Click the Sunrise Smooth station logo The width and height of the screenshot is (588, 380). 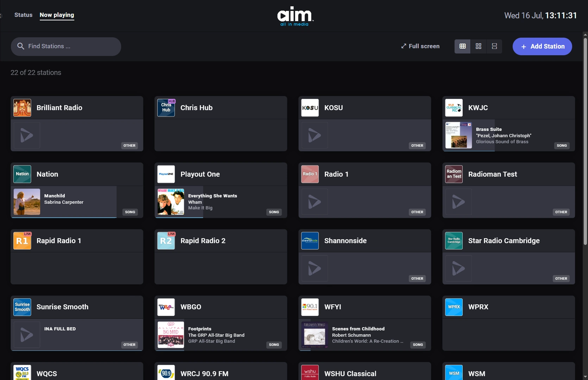(x=22, y=307)
